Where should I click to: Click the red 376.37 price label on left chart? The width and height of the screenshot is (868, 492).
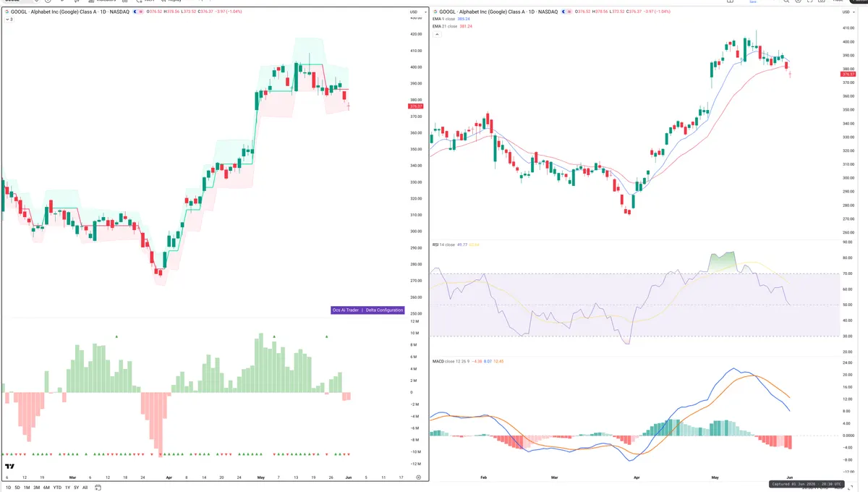click(x=415, y=106)
